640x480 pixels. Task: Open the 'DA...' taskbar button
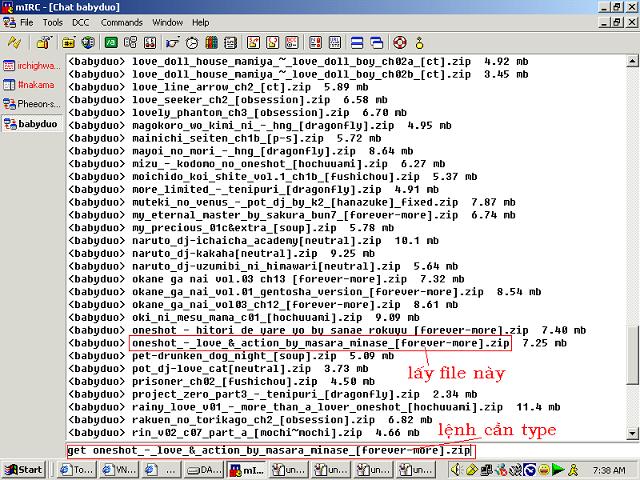point(203,470)
